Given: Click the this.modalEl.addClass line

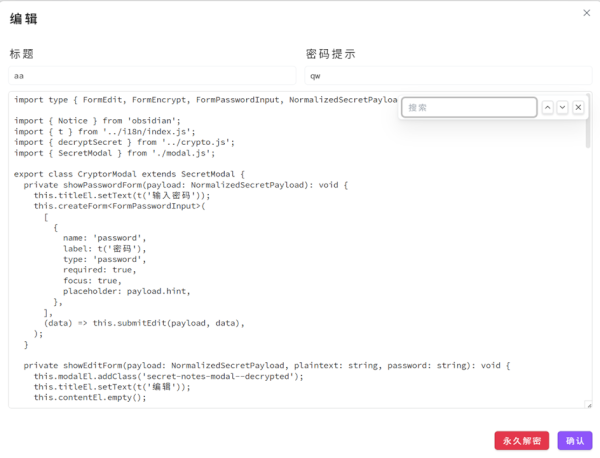Looking at the screenshot, I should (x=168, y=377).
